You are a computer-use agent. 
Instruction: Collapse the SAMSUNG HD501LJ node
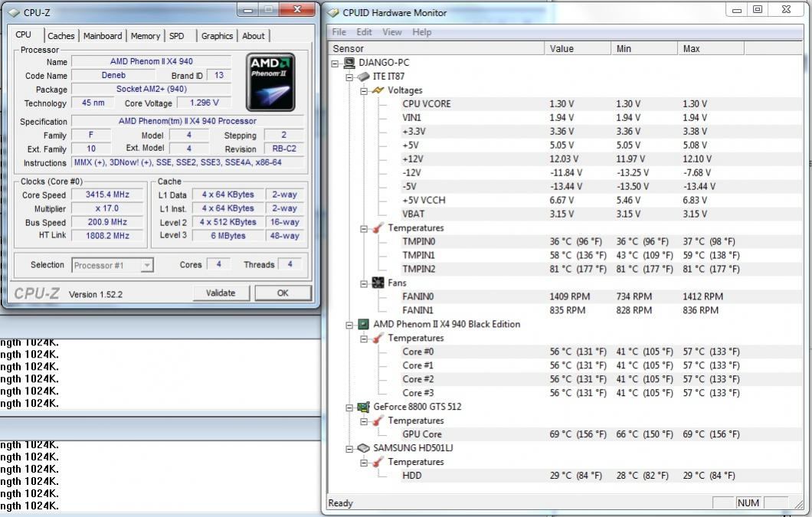349,449
